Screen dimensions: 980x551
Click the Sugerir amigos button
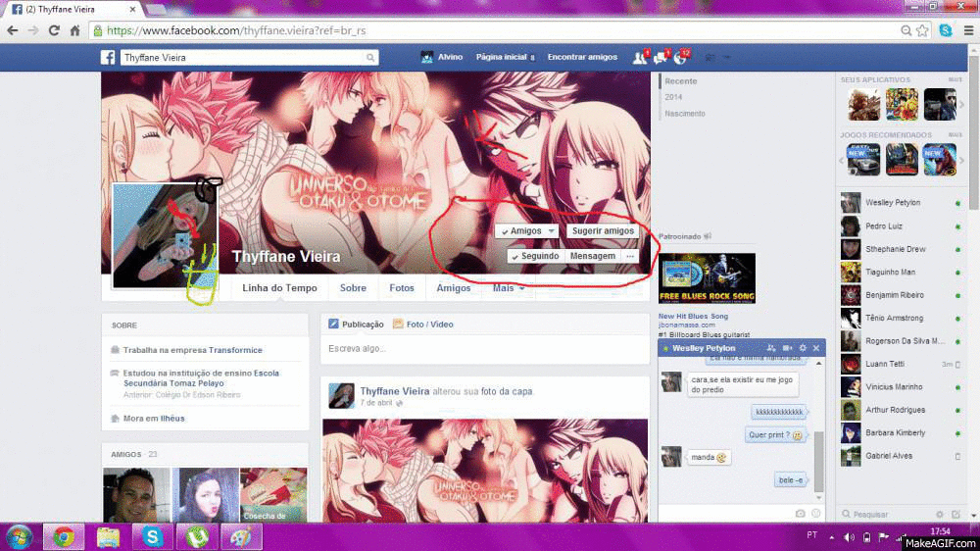603,231
